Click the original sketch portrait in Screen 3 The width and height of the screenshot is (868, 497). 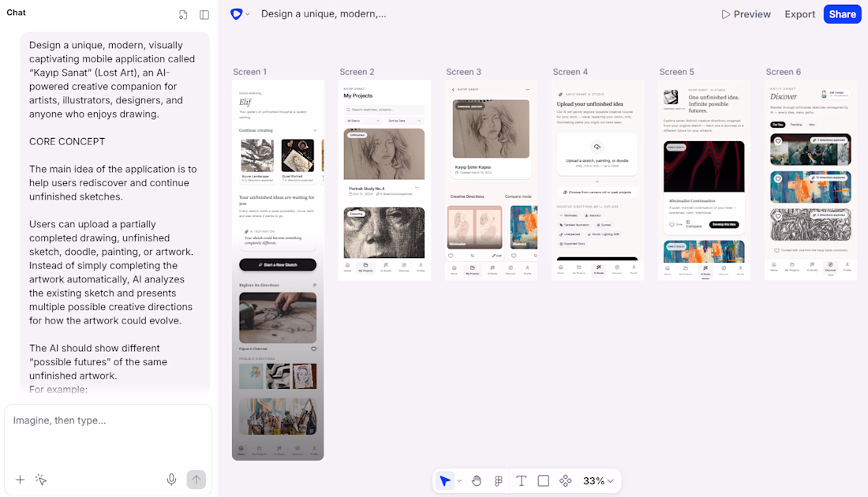[491, 129]
